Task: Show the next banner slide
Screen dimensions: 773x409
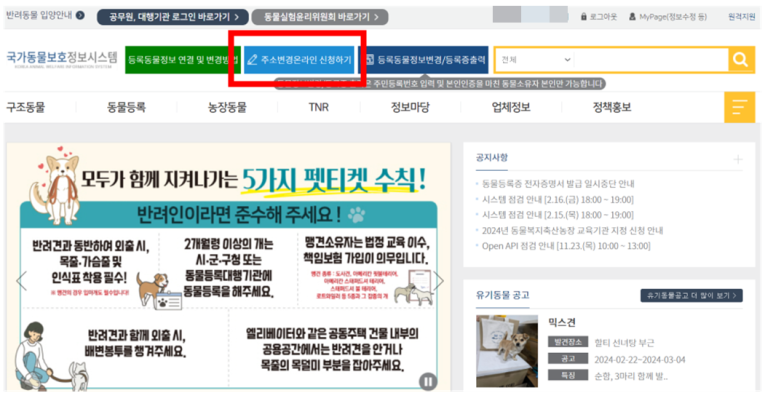Action: tap(439, 281)
